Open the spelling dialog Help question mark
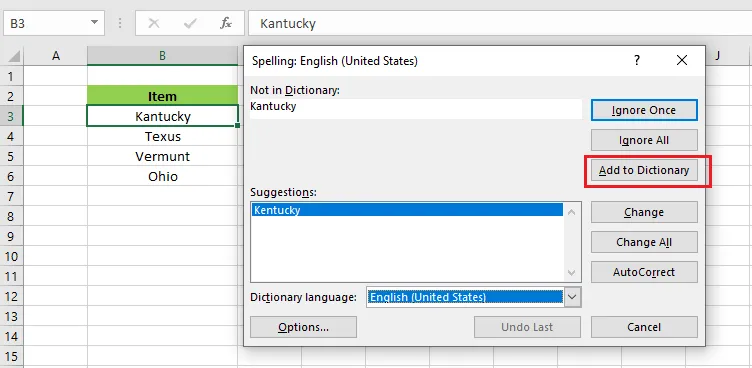Image resolution: width=752 pixels, height=368 pixels. point(637,60)
